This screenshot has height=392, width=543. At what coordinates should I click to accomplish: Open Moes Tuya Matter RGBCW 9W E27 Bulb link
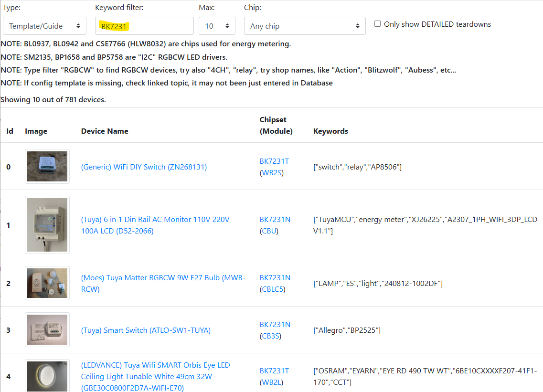click(163, 283)
